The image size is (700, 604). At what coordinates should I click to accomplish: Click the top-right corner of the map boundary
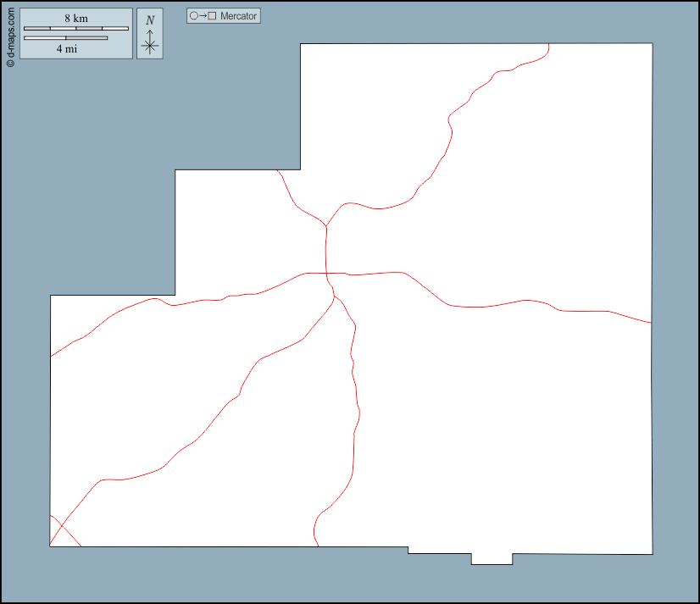653,43
